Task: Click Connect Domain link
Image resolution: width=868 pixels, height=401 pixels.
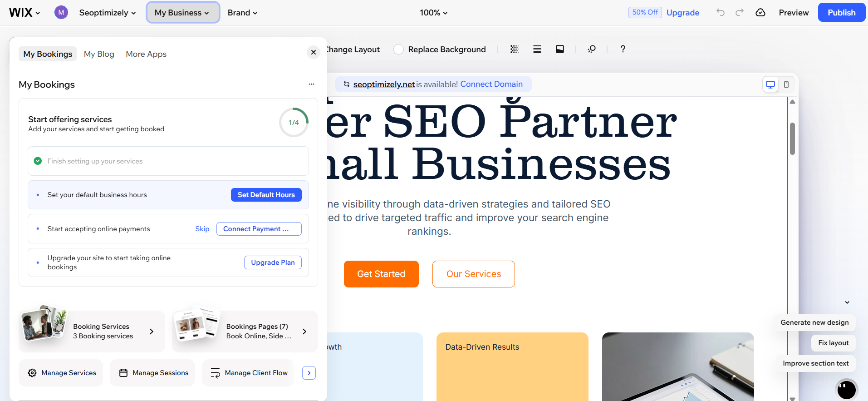Action: click(x=491, y=84)
